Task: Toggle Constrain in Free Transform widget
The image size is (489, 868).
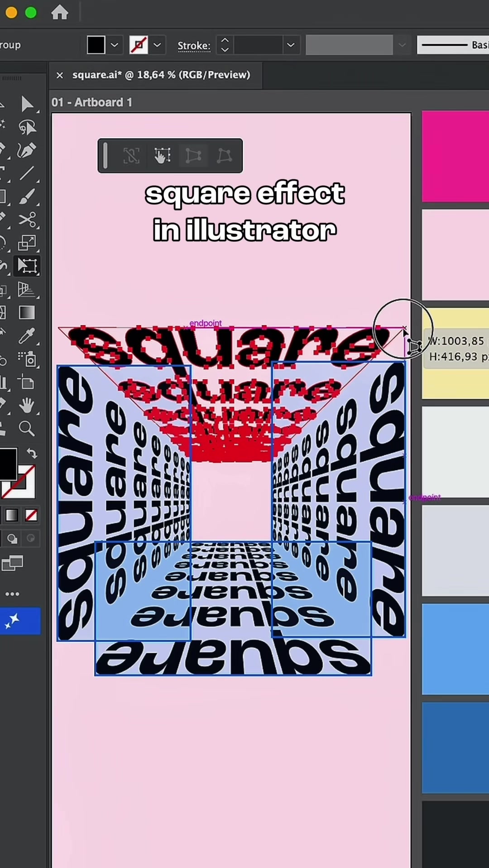Action: (131, 156)
